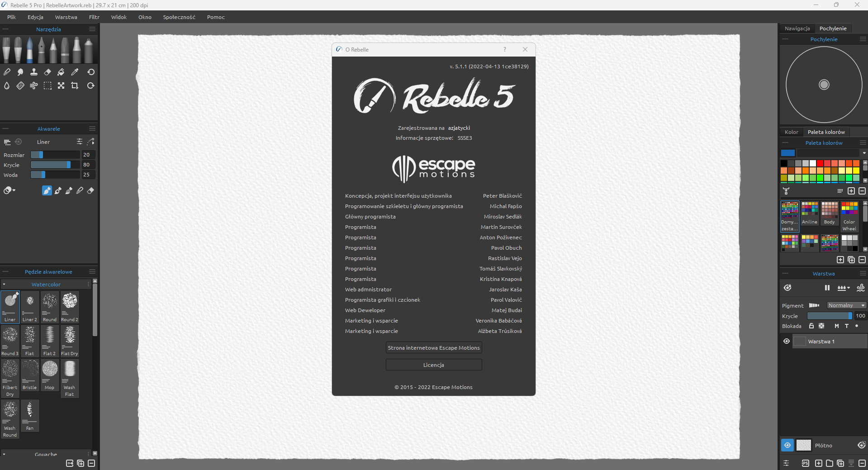Open Strona internetowa Escape Motions link

click(x=434, y=348)
